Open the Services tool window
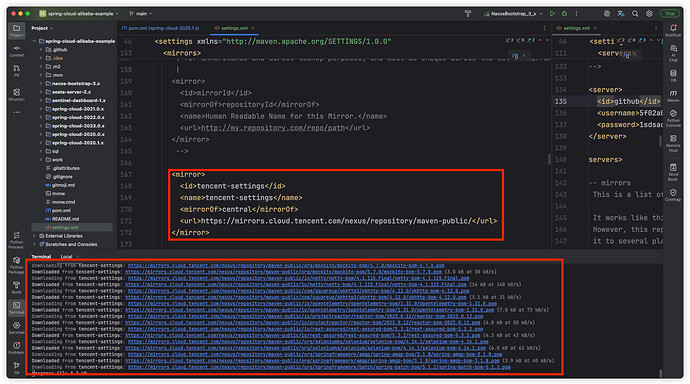This screenshot has width=690, height=384. (16, 328)
